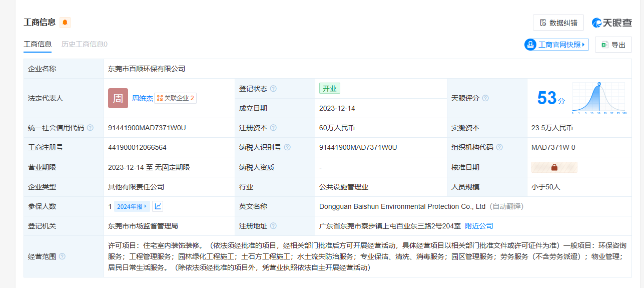Switch to 历史工商信息0 tab

click(84, 44)
